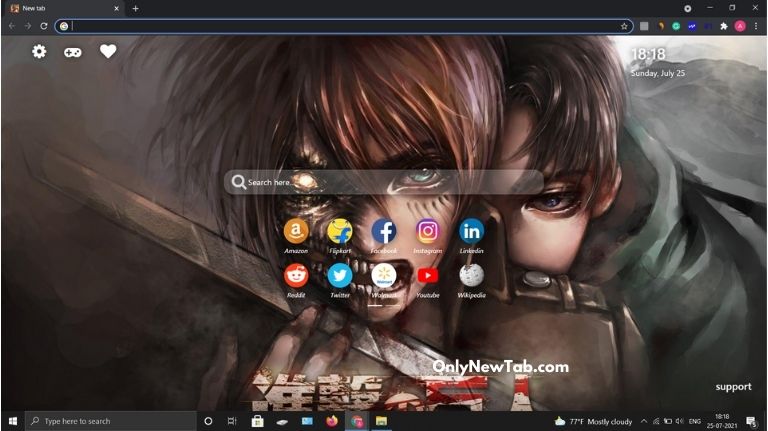Viewport: 768px width, 431px height.
Task: Open the Instagram shortcut
Action: pos(427,231)
